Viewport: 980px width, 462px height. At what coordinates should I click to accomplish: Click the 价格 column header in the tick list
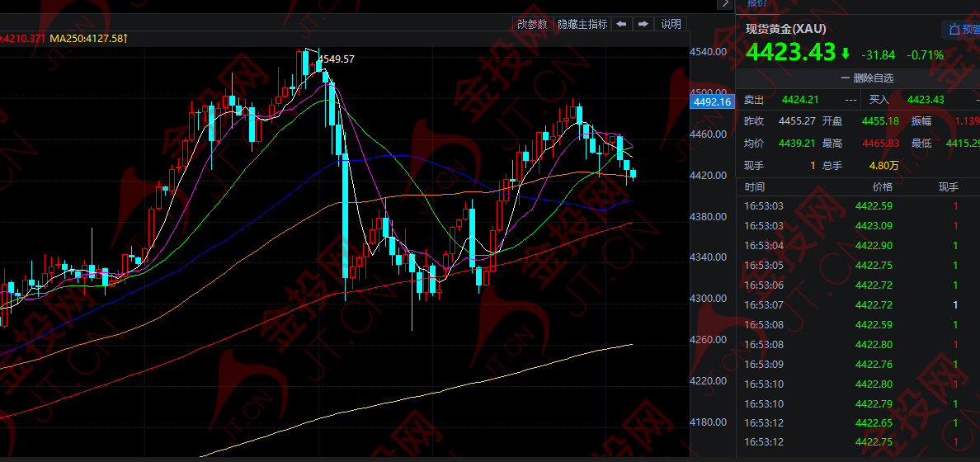882,187
